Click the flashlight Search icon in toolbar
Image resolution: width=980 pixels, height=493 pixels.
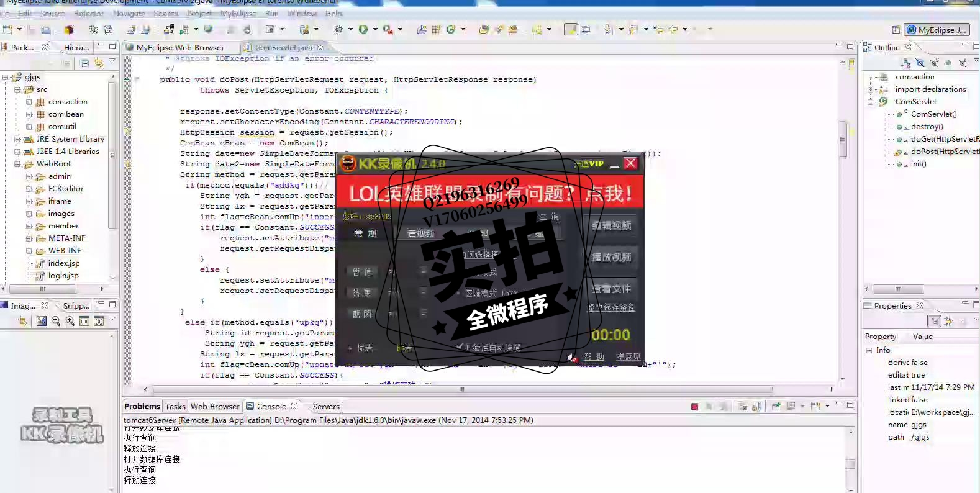(x=497, y=29)
